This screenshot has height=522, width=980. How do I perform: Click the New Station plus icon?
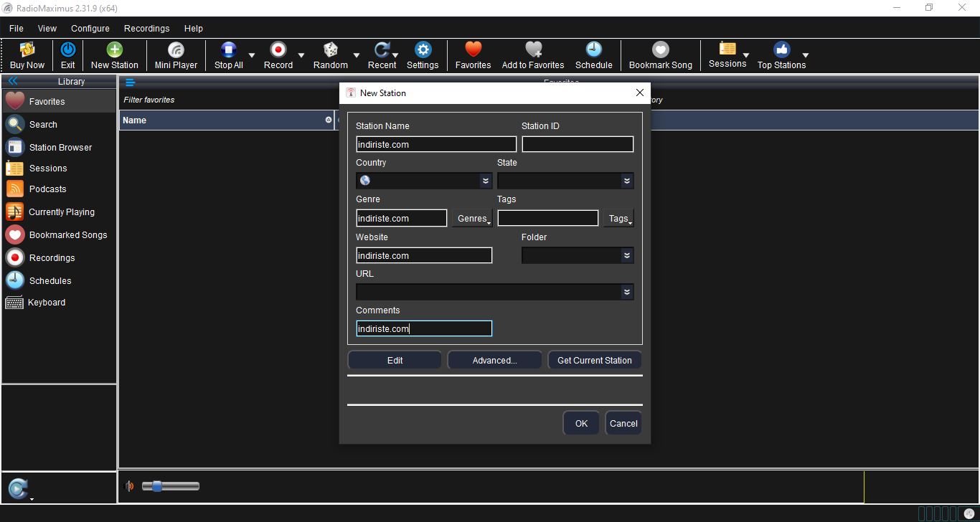115,49
